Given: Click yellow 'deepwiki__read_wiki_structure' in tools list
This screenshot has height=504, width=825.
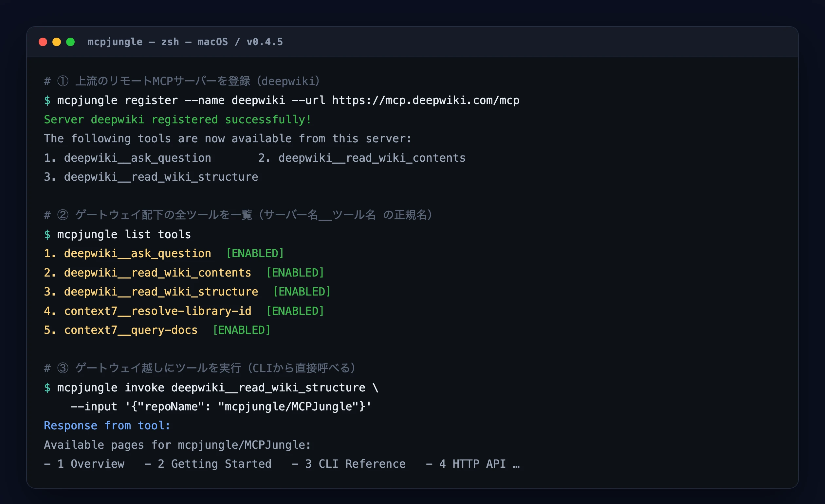Looking at the screenshot, I should pos(161,292).
